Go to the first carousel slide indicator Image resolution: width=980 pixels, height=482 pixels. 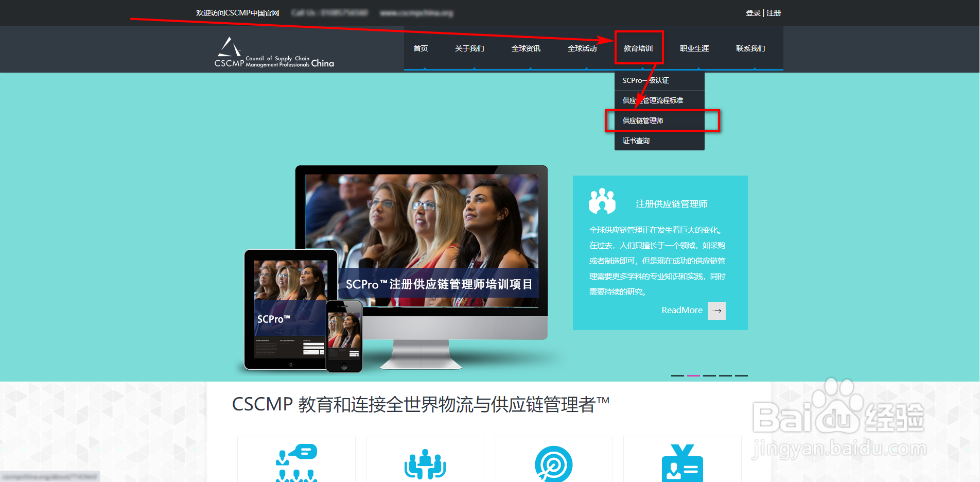[x=677, y=376]
